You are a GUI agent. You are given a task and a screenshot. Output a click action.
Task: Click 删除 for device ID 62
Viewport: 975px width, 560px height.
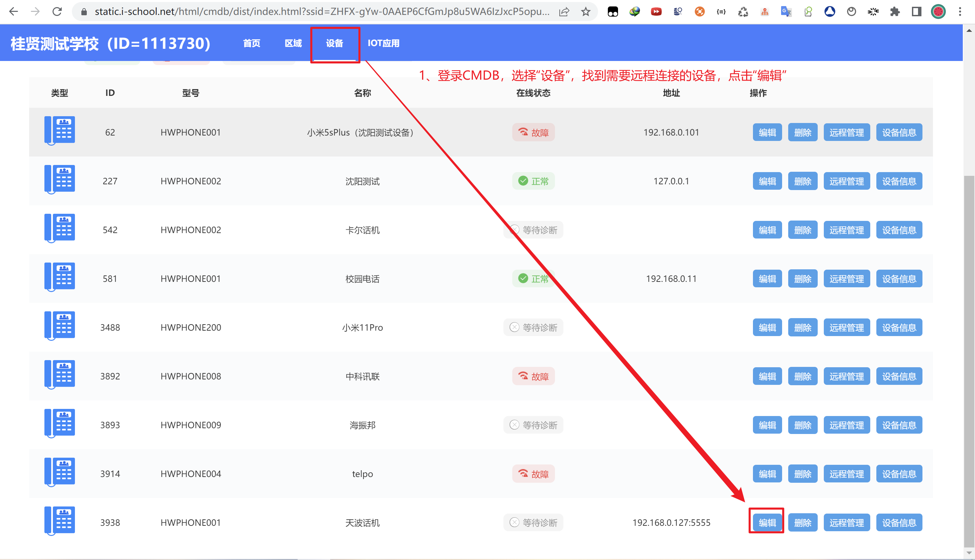803,132
